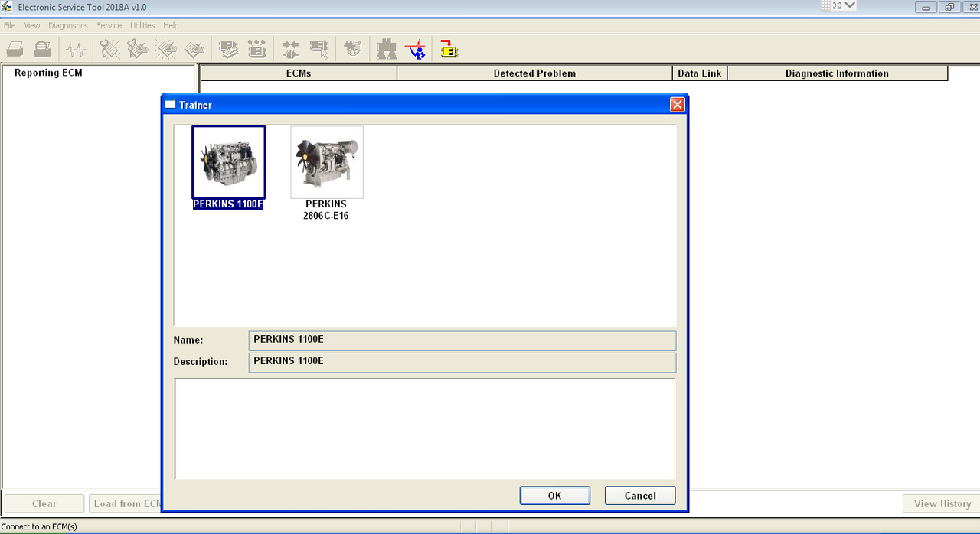Open the Help menu
The width and height of the screenshot is (980, 534).
point(171,25)
